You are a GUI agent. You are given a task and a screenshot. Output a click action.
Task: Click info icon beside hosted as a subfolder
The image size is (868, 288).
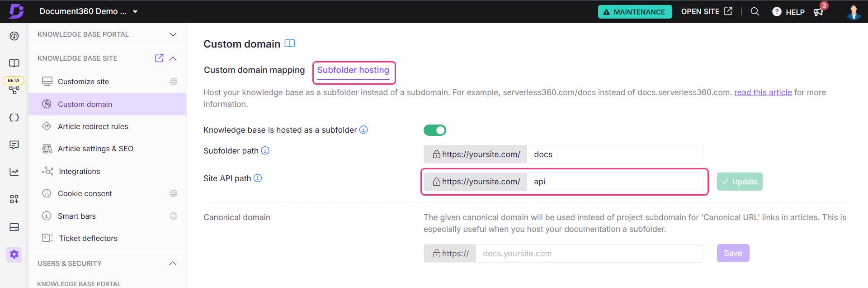pyautogui.click(x=363, y=130)
